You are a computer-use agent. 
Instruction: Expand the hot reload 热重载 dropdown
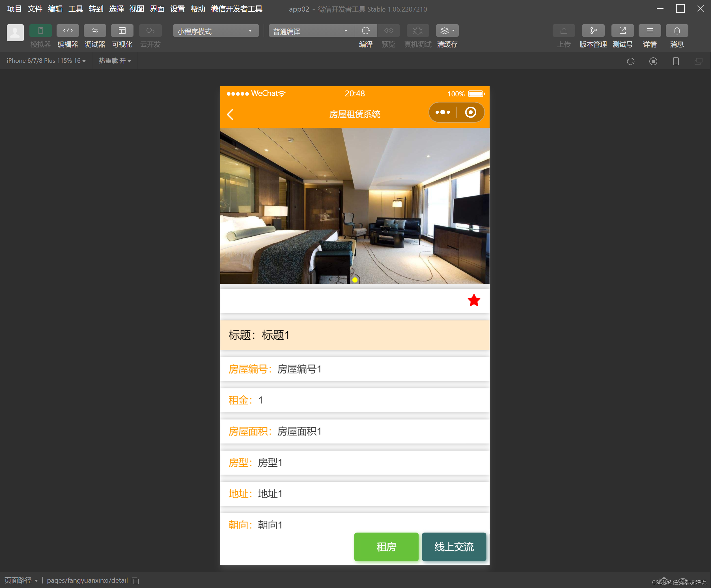click(115, 60)
